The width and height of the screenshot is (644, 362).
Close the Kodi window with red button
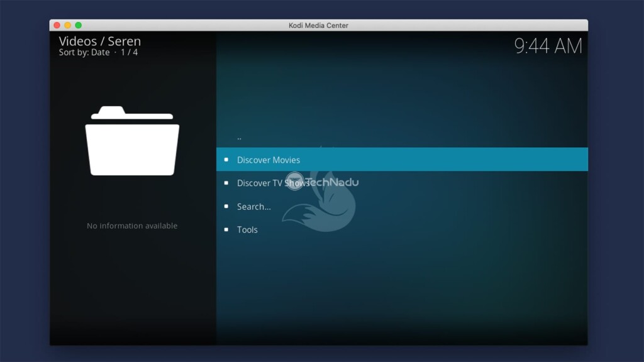tap(57, 25)
